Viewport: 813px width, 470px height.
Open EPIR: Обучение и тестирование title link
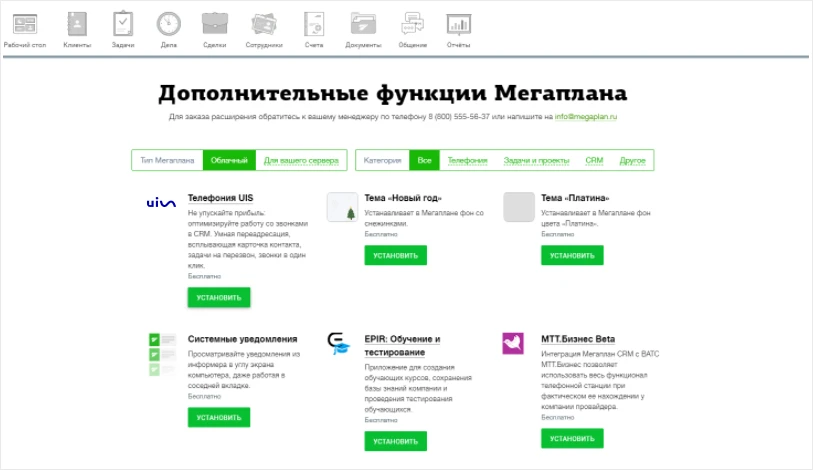(402, 345)
